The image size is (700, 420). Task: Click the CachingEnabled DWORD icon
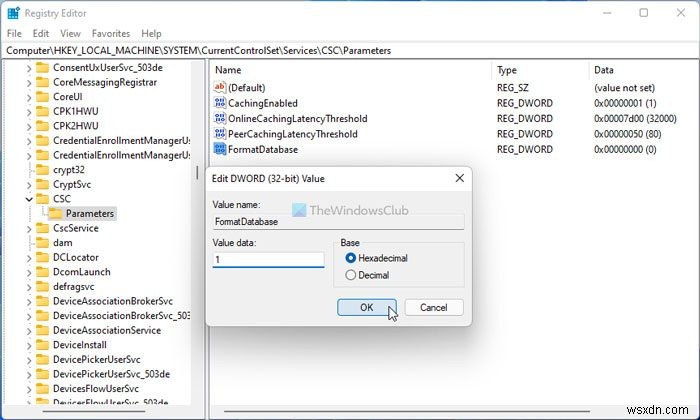220,103
